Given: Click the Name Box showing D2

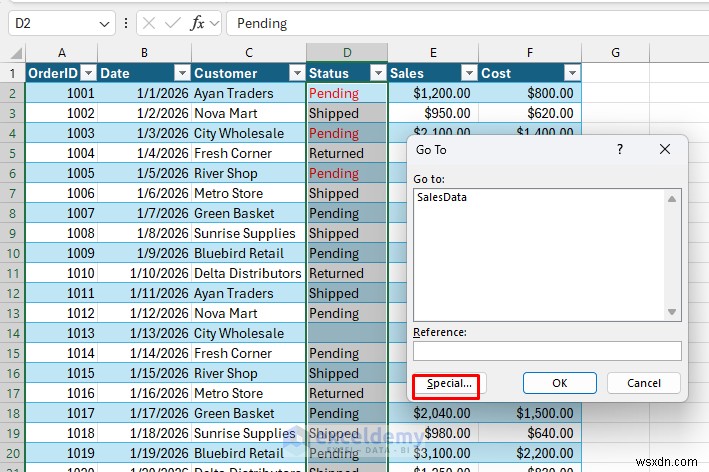Looking at the screenshot, I should click(52, 23).
